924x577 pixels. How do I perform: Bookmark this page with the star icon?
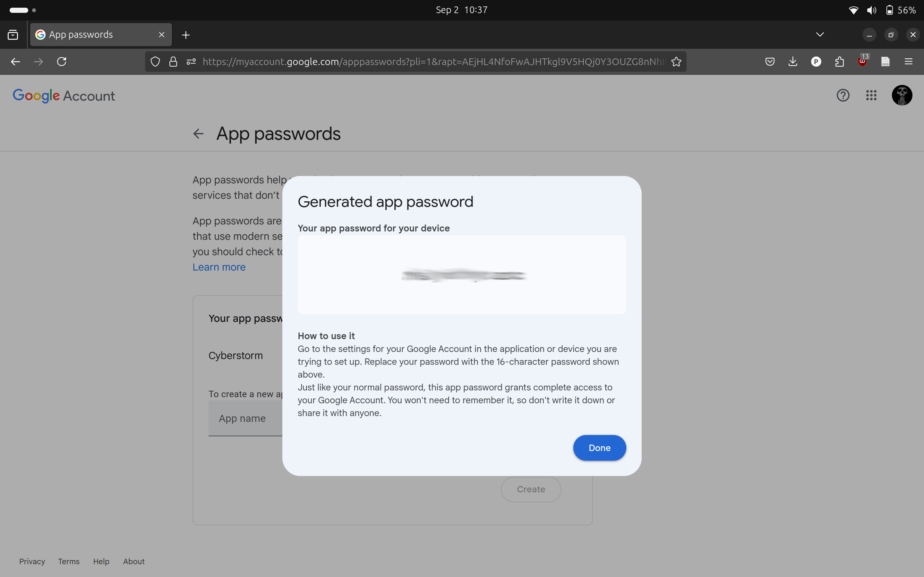pyautogui.click(x=676, y=62)
